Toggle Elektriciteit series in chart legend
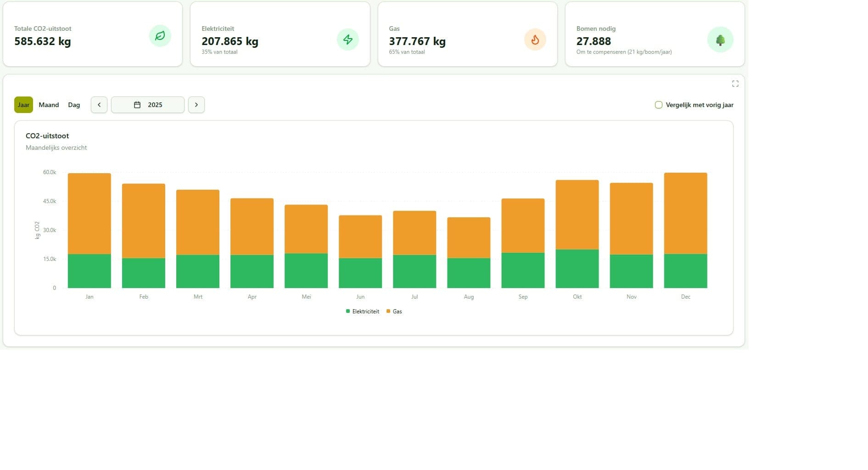 363,311
